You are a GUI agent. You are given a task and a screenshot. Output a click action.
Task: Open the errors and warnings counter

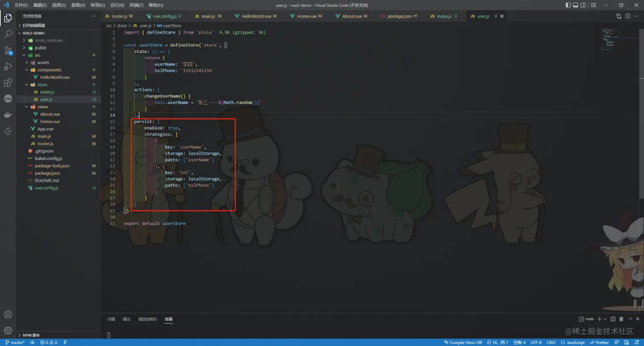coord(49,342)
